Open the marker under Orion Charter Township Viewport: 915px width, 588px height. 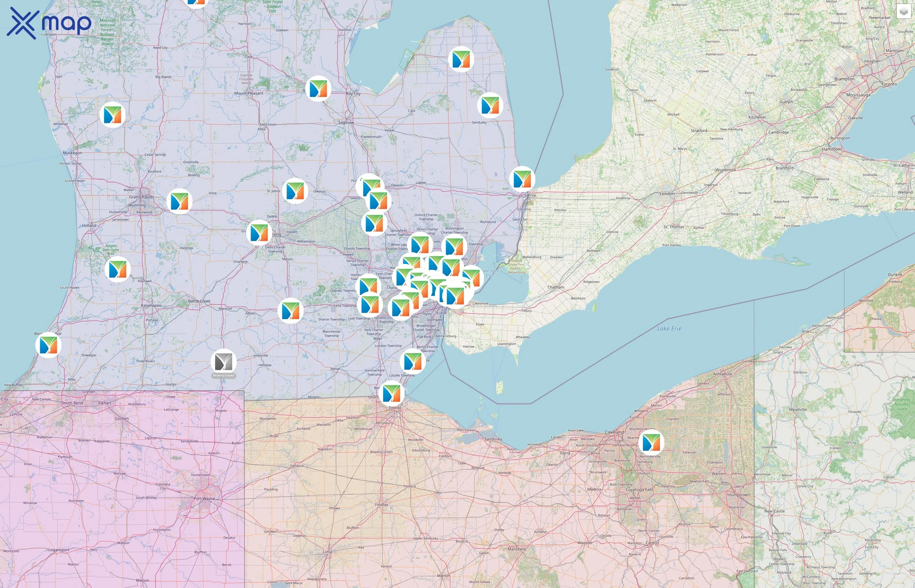[x=420, y=244]
